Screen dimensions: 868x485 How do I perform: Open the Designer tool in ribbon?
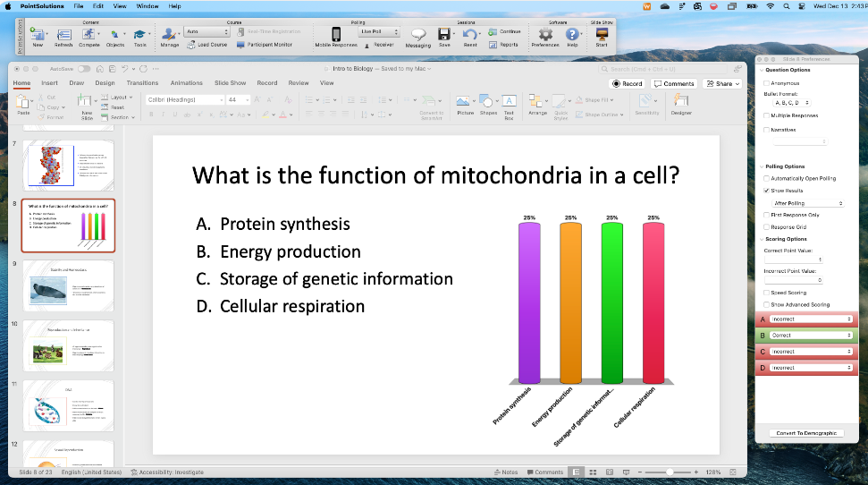(681, 106)
